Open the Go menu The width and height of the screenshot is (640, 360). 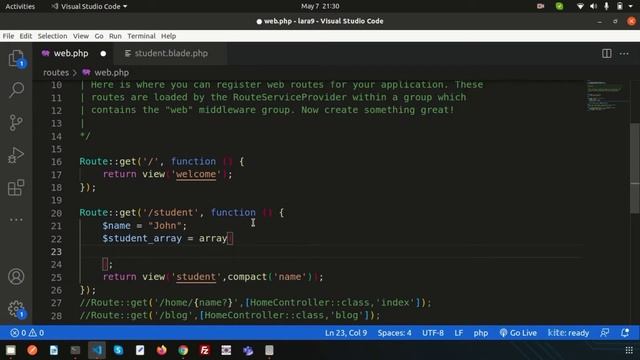99,36
